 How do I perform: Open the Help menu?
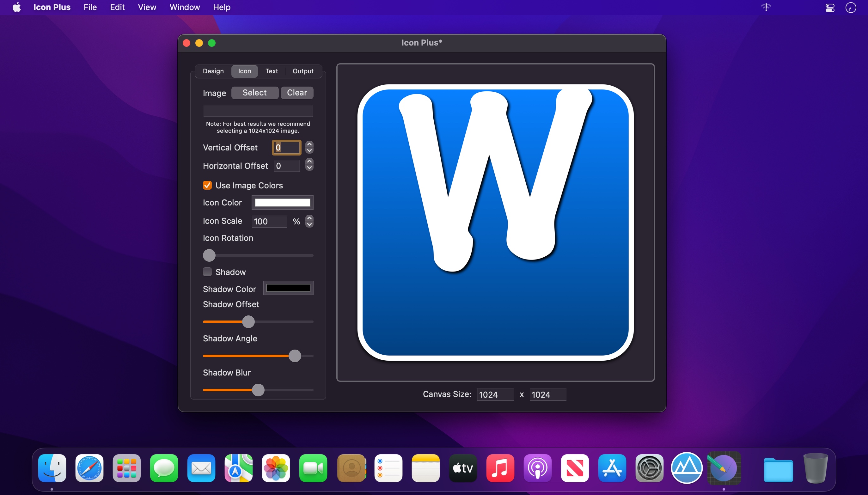(222, 7)
